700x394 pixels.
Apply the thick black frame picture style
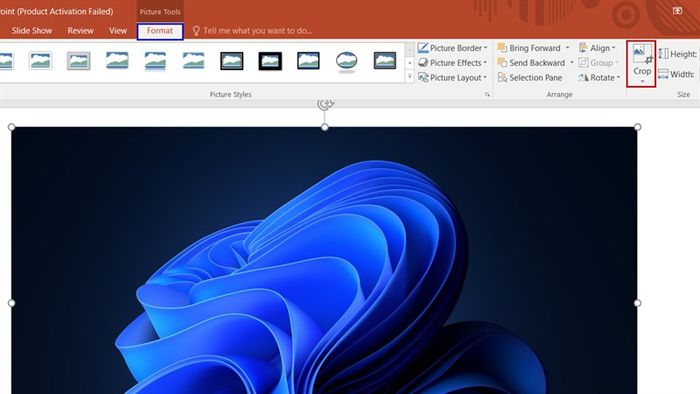[x=270, y=61]
